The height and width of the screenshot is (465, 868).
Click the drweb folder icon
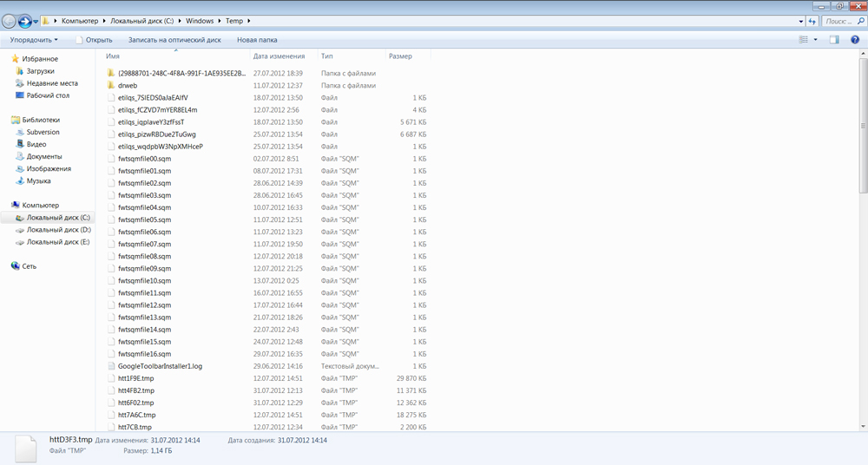(111, 85)
